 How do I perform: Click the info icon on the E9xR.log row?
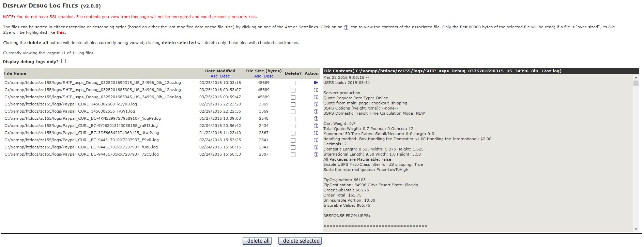[x=316, y=140]
